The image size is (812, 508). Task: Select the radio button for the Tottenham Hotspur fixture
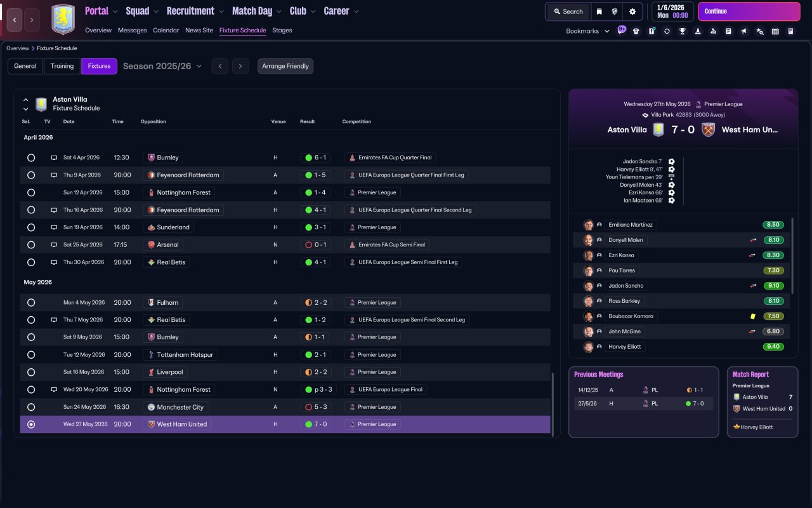(x=31, y=355)
